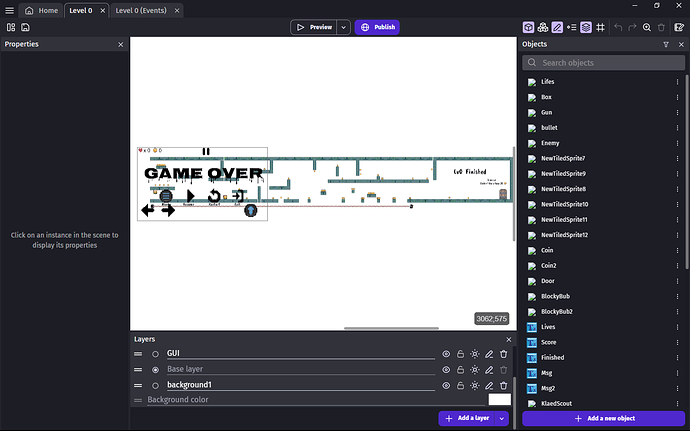690x431 pixels.
Task: Open effects for Base layer
Action: (475, 370)
